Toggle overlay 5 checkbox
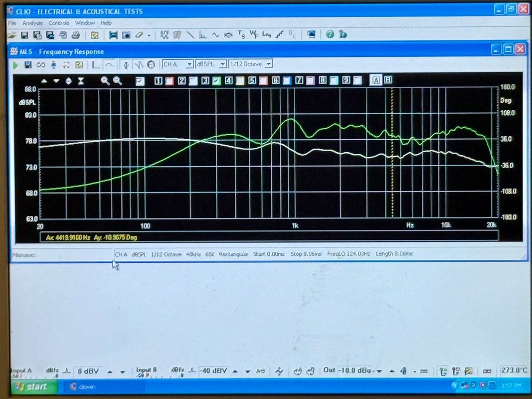The height and width of the screenshot is (399, 532). pyautogui.click(x=264, y=80)
